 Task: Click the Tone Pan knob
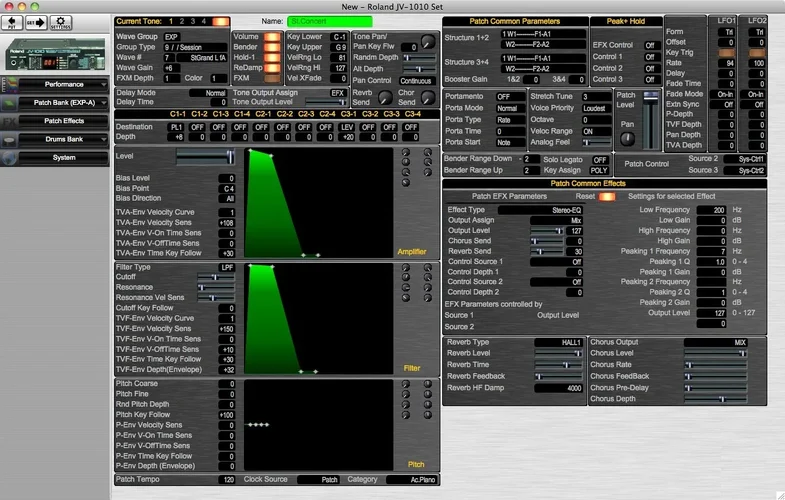tap(427, 42)
